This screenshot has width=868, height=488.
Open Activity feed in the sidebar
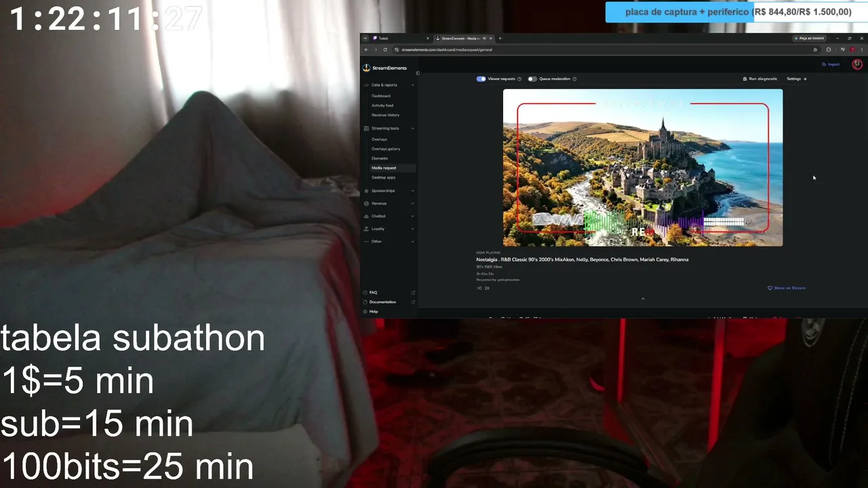(x=382, y=105)
